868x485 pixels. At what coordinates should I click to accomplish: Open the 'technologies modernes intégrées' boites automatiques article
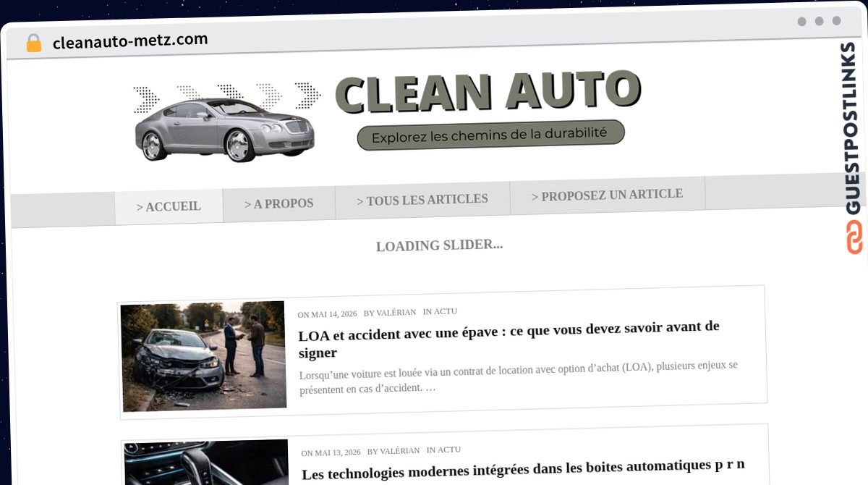524,469
